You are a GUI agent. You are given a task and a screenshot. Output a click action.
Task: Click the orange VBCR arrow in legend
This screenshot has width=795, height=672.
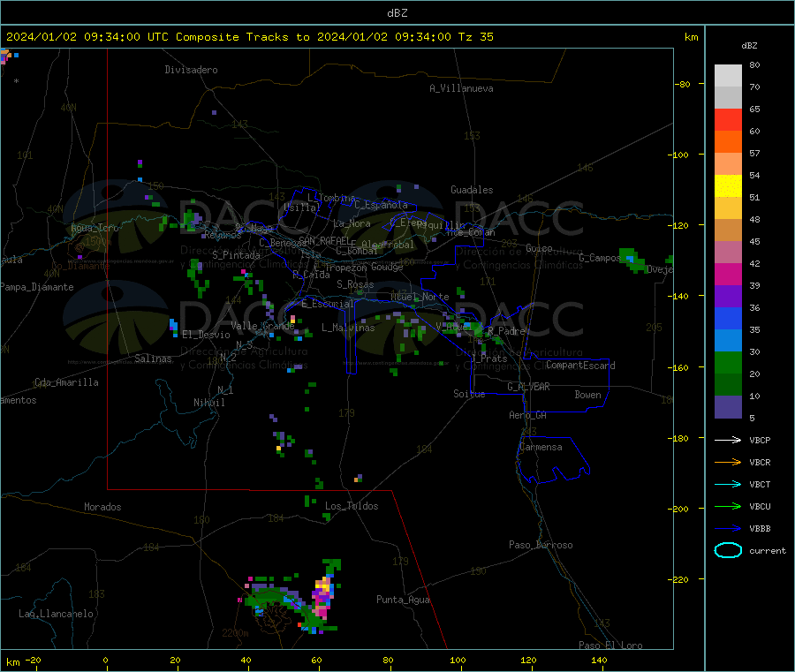tap(728, 462)
